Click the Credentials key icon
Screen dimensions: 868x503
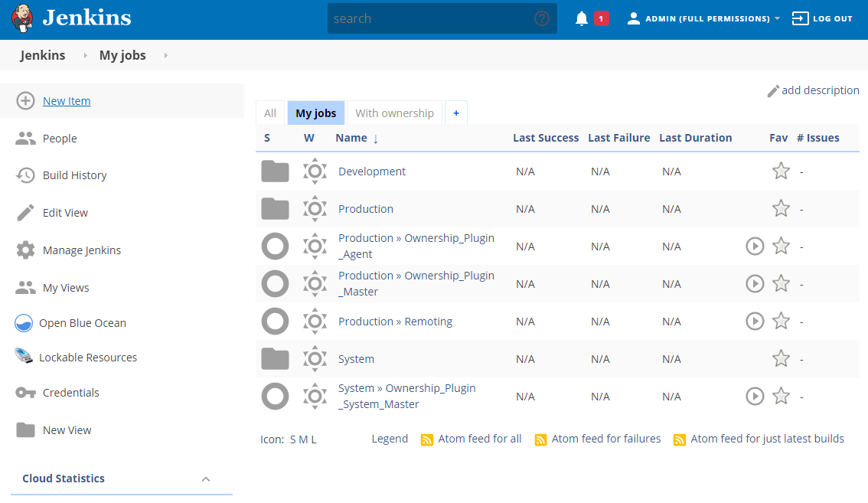click(25, 393)
